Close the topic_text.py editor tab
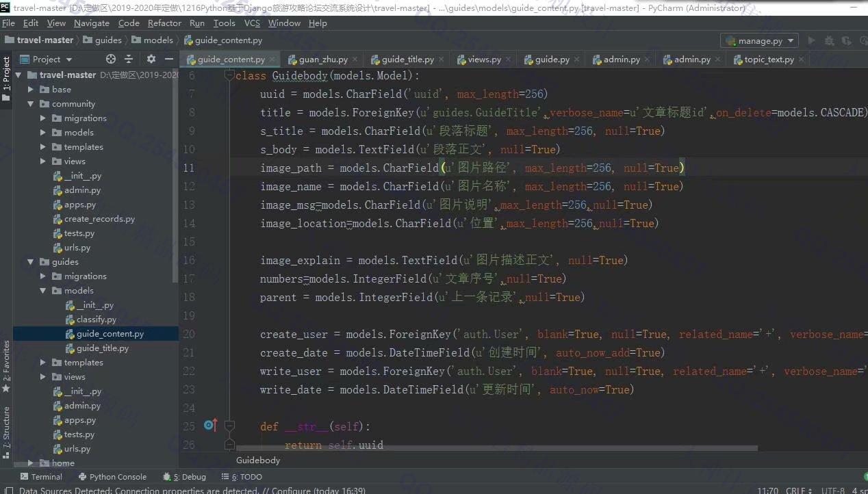Image resolution: width=868 pixels, height=494 pixels. point(802,60)
